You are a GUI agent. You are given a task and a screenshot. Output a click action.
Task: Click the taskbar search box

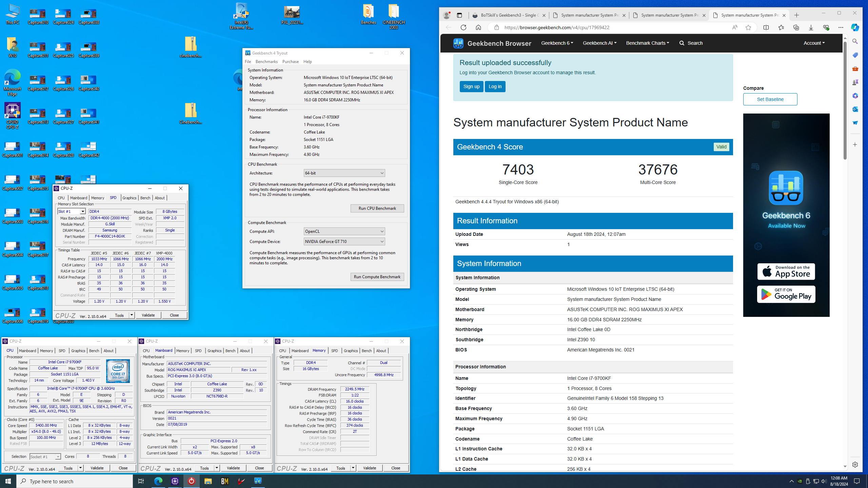pyautogui.click(x=75, y=481)
